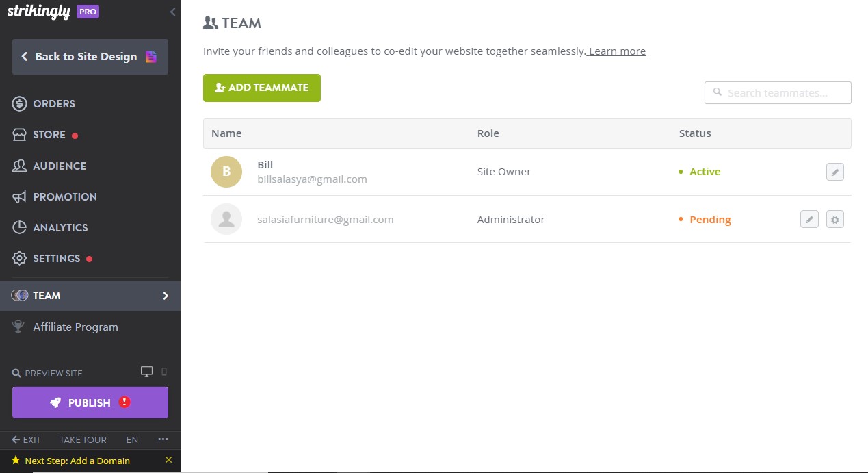Click the Search teammates input field
This screenshot has height=473, width=868.
coord(778,92)
